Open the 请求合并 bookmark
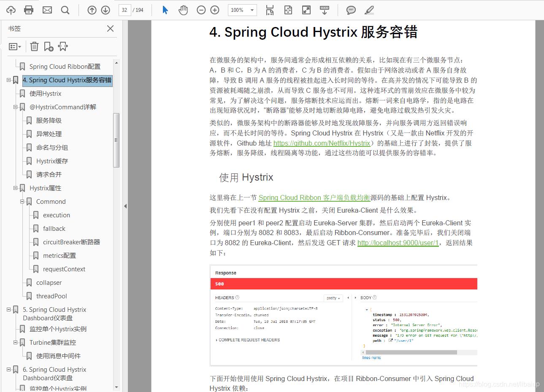The image size is (544, 392). [49, 174]
